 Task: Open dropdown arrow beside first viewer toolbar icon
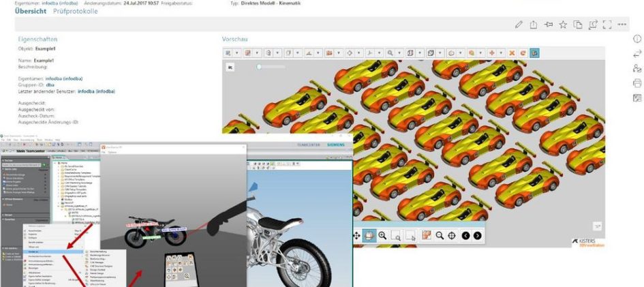point(237,52)
